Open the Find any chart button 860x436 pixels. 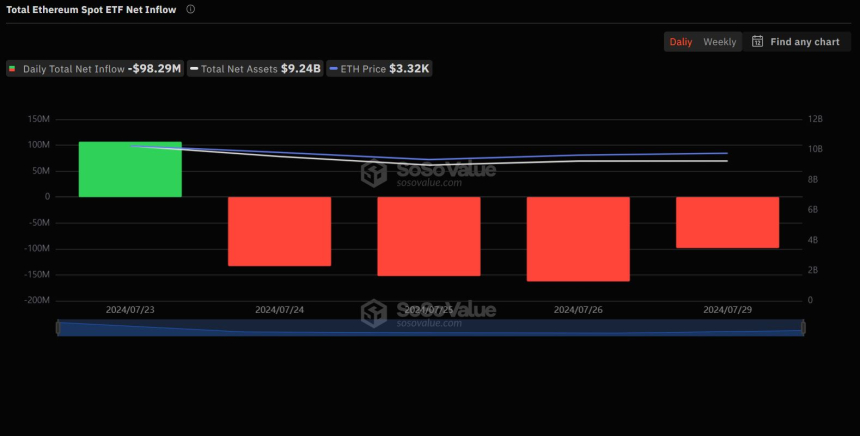click(x=796, y=42)
